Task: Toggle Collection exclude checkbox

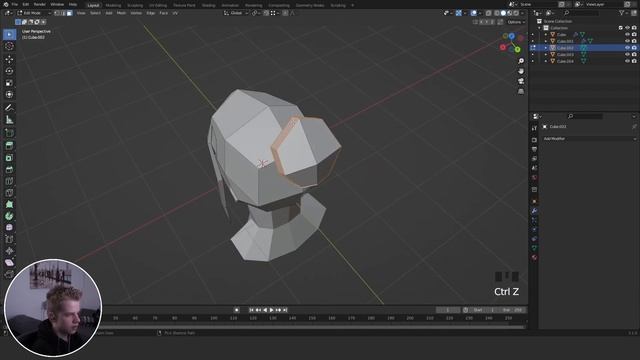Action: (x=621, y=28)
